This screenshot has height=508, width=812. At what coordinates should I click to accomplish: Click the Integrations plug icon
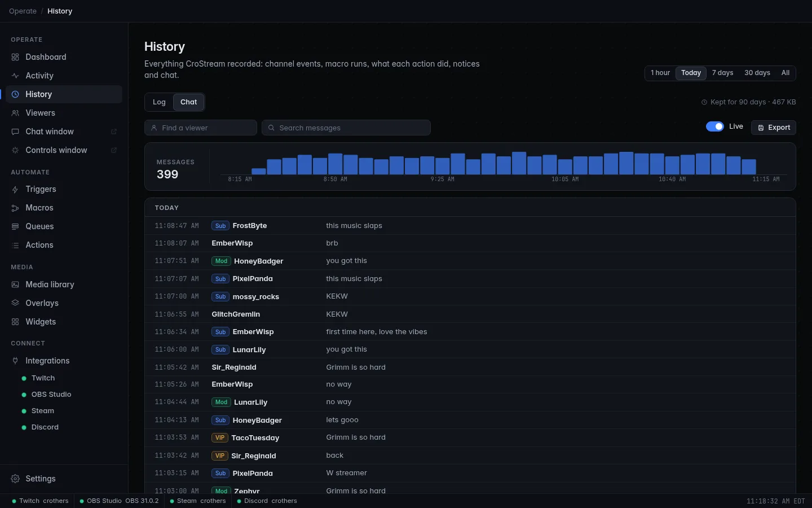click(x=15, y=361)
